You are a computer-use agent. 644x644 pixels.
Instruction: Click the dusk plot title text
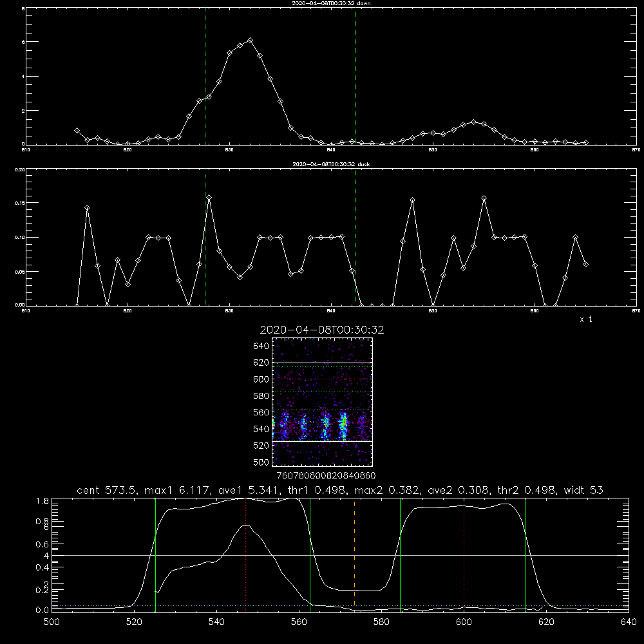tap(331, 164)
